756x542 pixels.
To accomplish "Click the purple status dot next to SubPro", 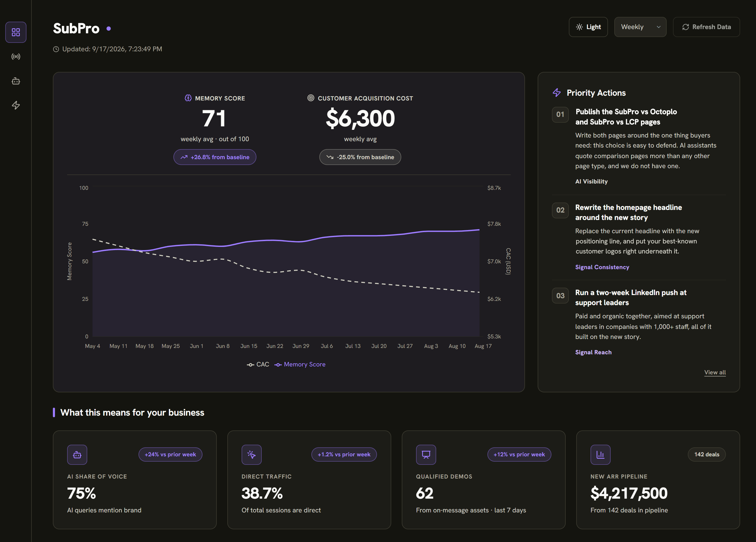I will (109, 29).
